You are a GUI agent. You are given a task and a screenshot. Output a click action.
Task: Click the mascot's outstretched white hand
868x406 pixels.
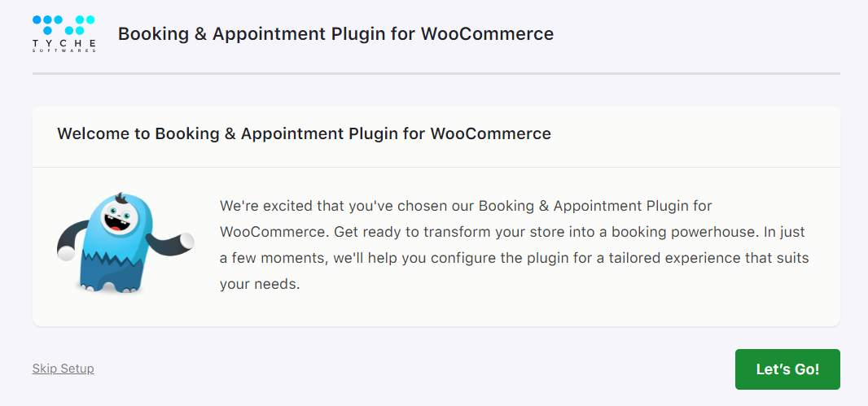186,241
